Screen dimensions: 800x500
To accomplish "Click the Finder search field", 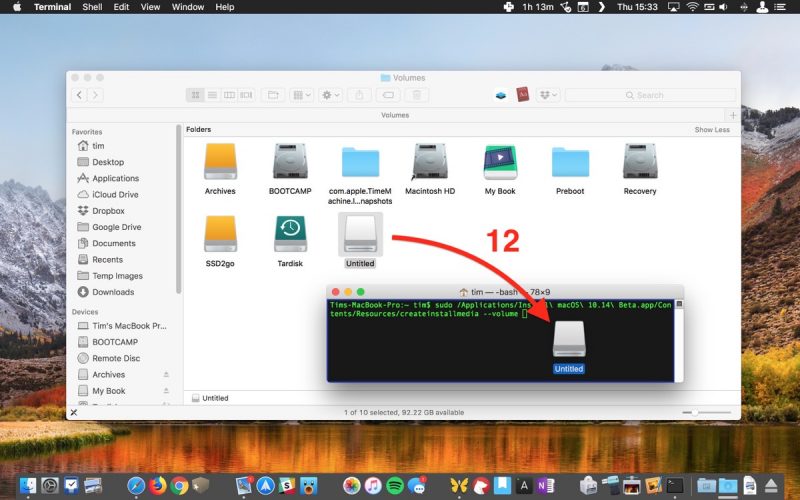I will (651, 95).
